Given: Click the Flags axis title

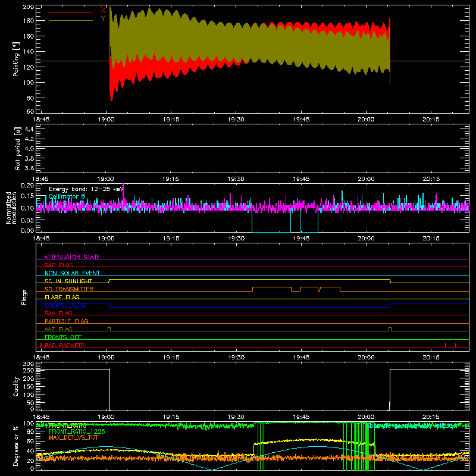Looking at the screenshot, I should 24,297.
